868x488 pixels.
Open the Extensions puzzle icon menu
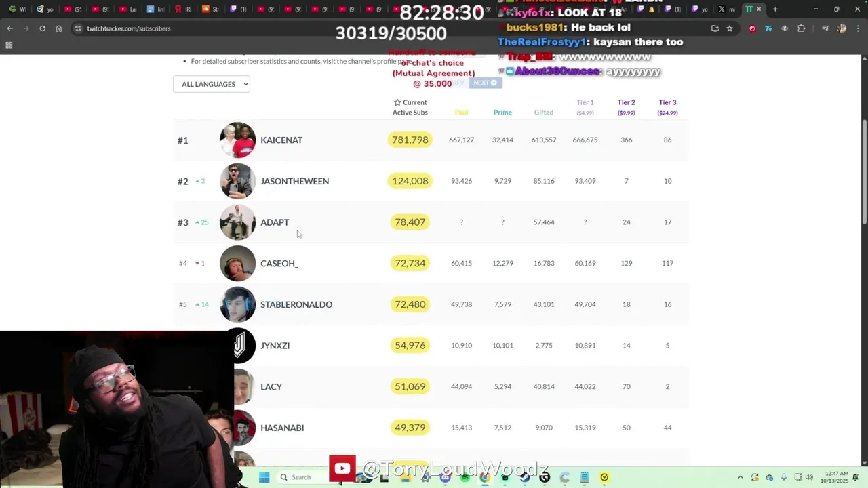click(x=802, y=28)
